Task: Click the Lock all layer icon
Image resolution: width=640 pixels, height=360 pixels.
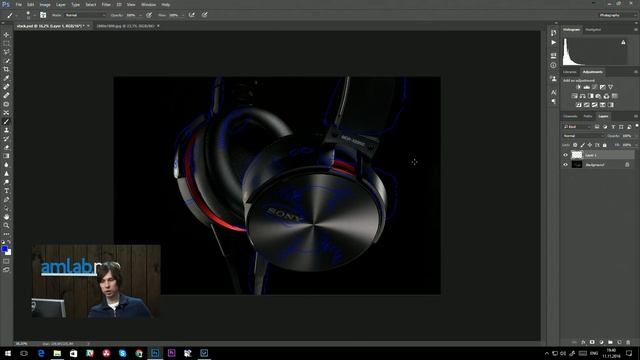Action: [x=604, y=145]
